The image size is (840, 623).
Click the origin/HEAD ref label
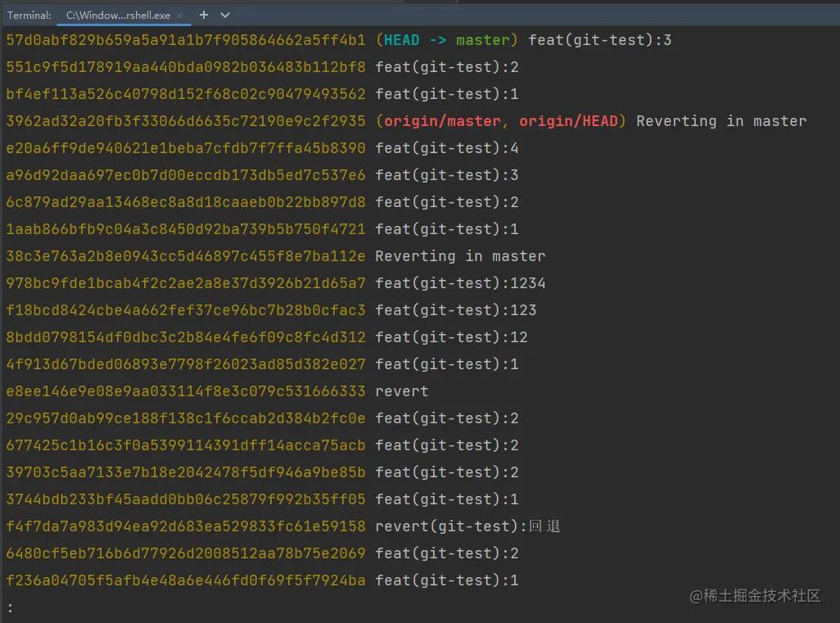coord(568,121)
